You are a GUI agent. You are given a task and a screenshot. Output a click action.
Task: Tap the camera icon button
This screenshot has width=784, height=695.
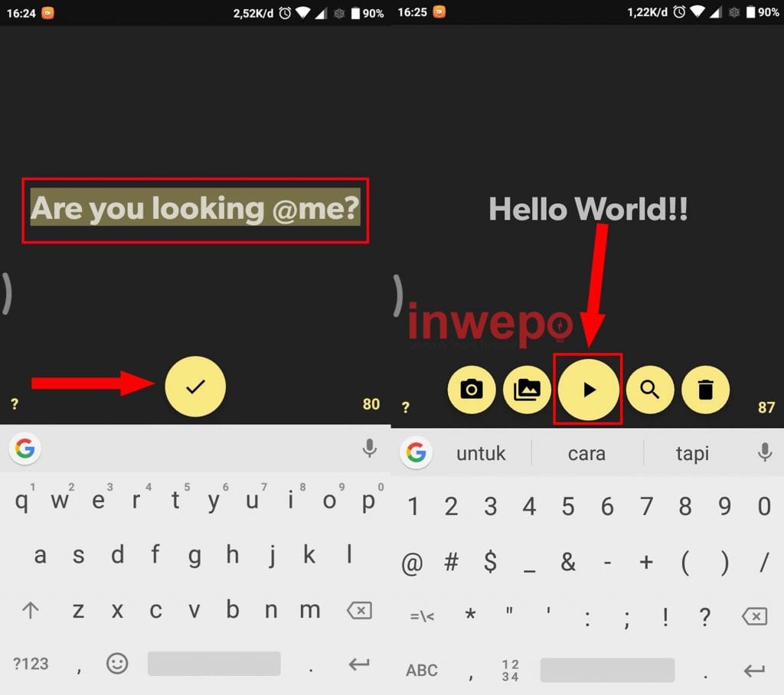point(472,390)
